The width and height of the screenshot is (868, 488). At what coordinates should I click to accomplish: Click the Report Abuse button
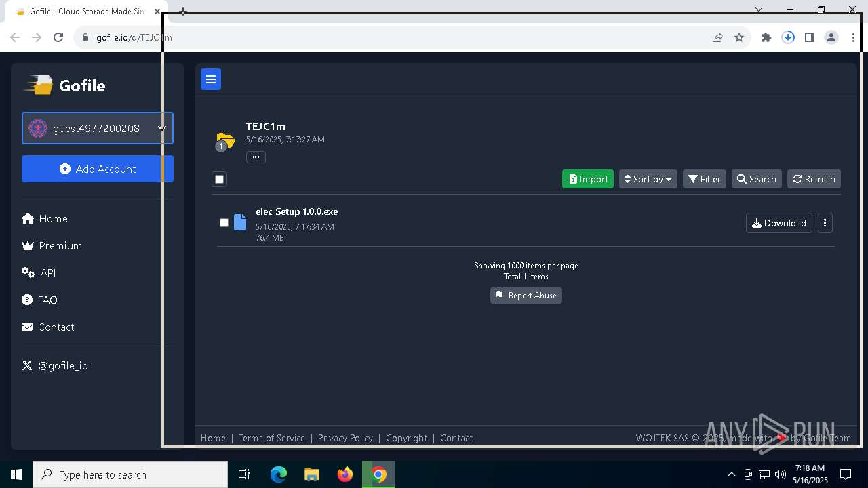point(526,296)
